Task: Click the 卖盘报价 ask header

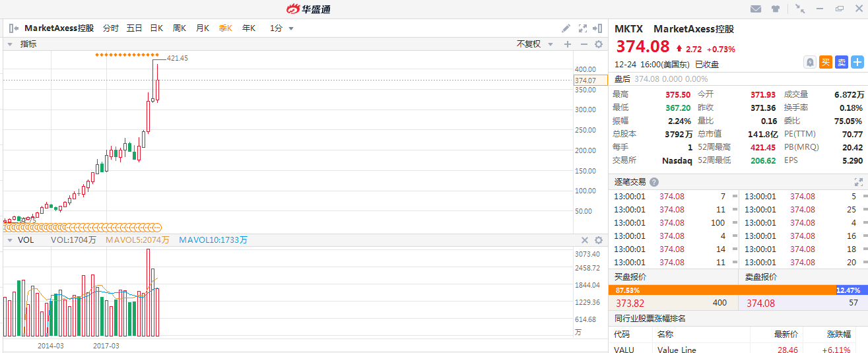Action: pos(760,277)
